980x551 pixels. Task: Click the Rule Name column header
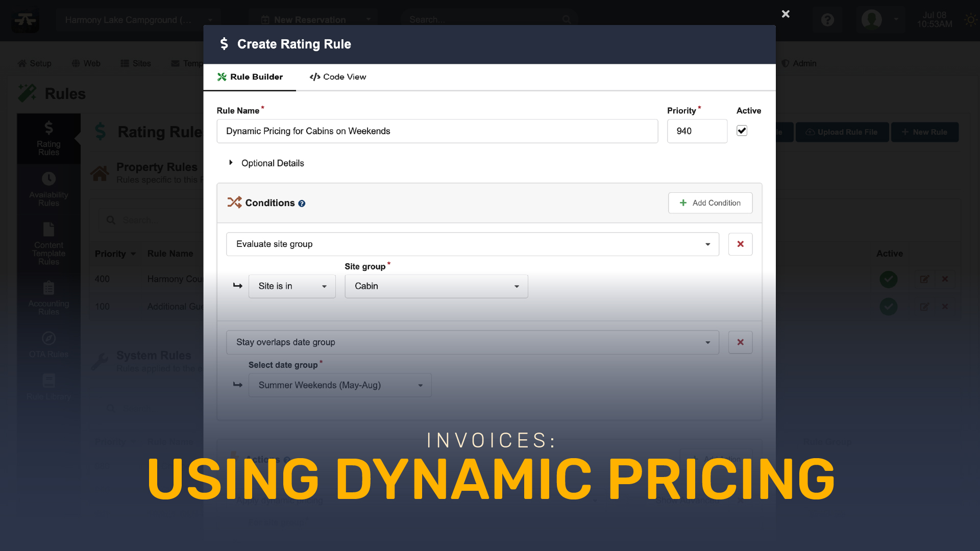pyautogui.click(x=170, y=254)
